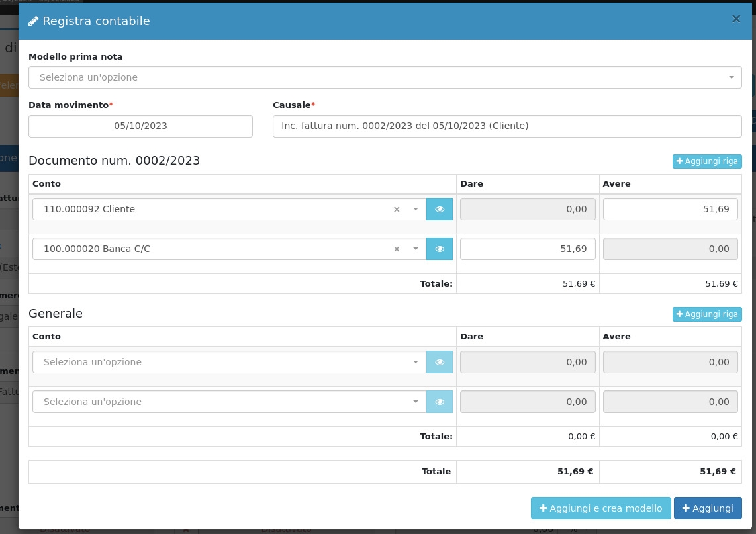Click eye icon in first Generale row
The image size is (756, 534).
coord(439,362)
